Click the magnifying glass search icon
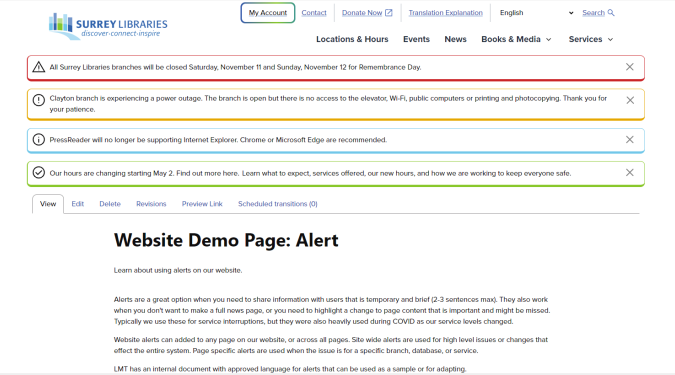The image size is (675, 375). click(x=611, y=12)
